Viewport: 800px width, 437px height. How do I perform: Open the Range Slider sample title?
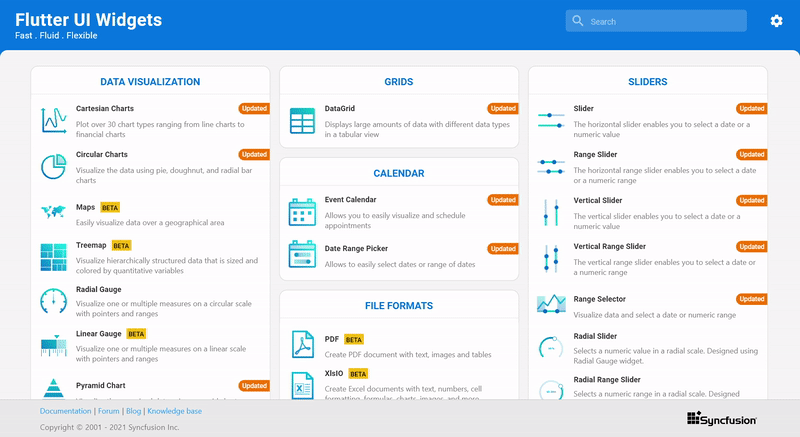tap(595, 155)
